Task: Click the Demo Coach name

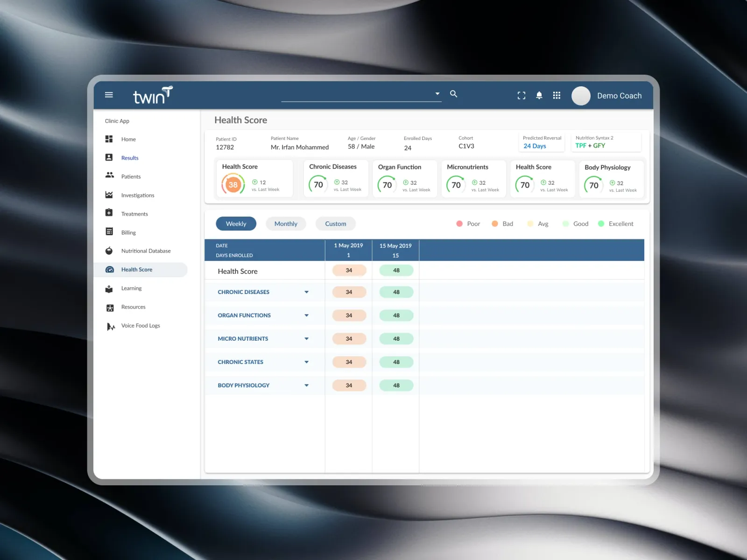Action: (620, 96)
